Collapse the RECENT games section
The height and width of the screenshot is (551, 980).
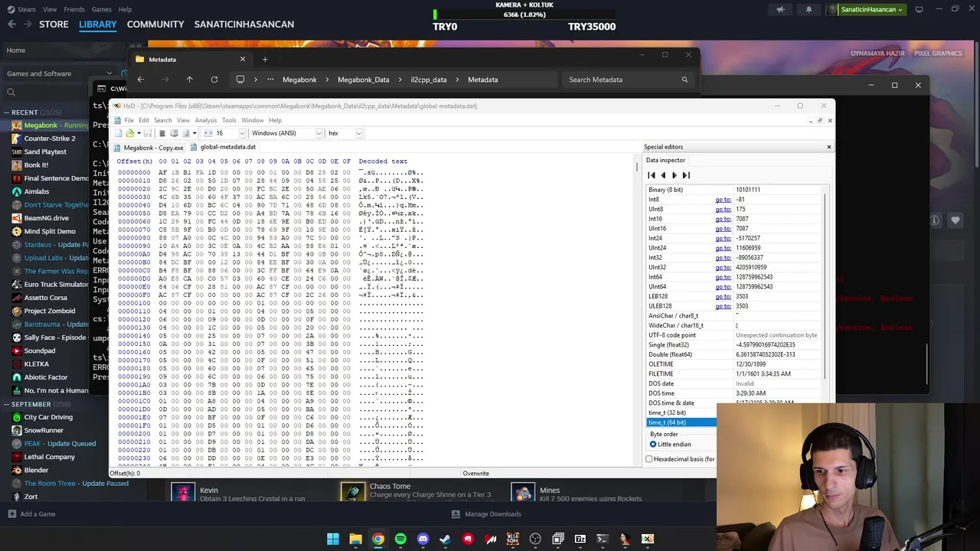[6, 112]
